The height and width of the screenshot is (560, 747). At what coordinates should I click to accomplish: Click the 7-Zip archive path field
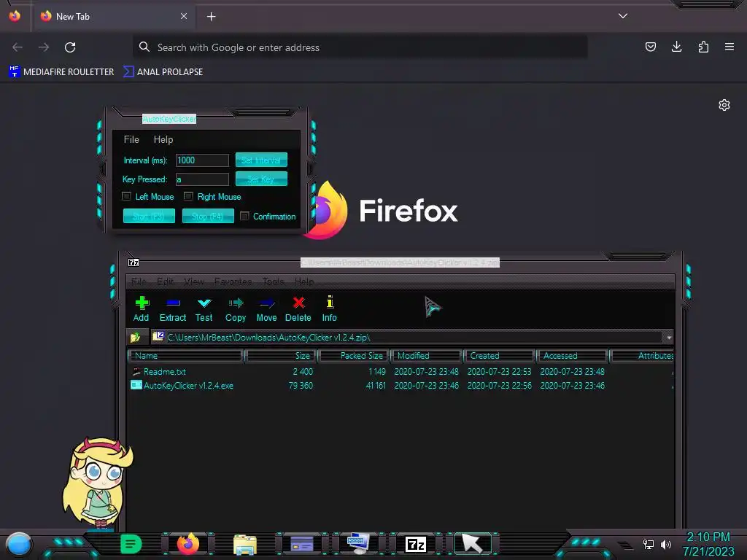[x=407, y=338]
